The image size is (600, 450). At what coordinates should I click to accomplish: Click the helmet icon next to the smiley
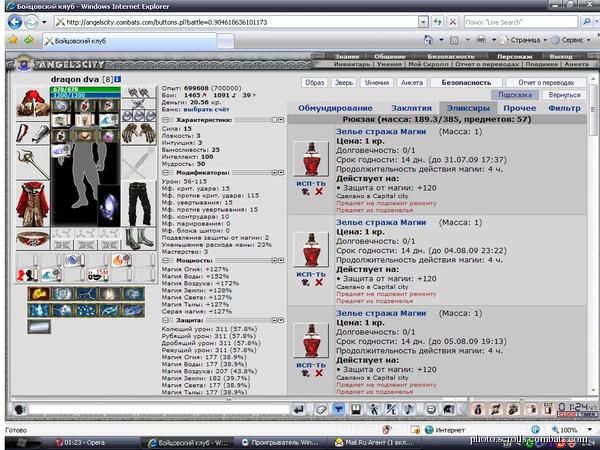pos(448,409)
